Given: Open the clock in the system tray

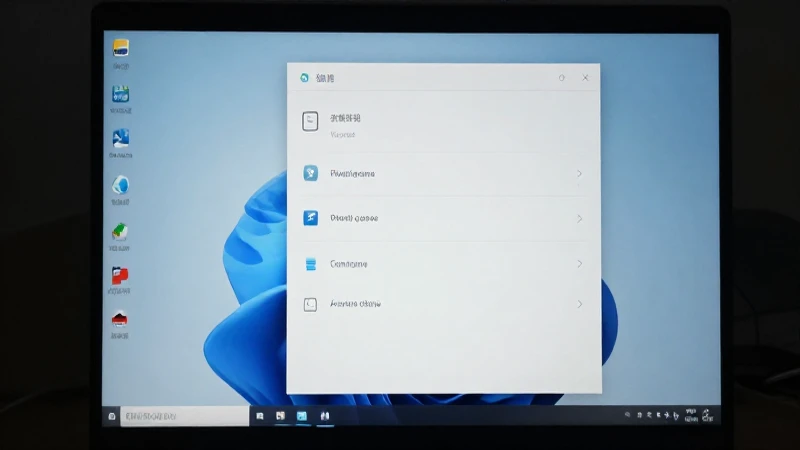Looking at the screenshot, I should pyautogui.click(x=691, y=415).
